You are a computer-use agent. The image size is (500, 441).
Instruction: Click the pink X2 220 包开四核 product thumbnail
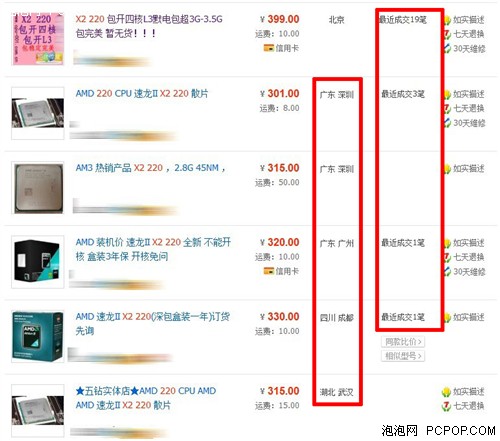(x=38, y=39)
